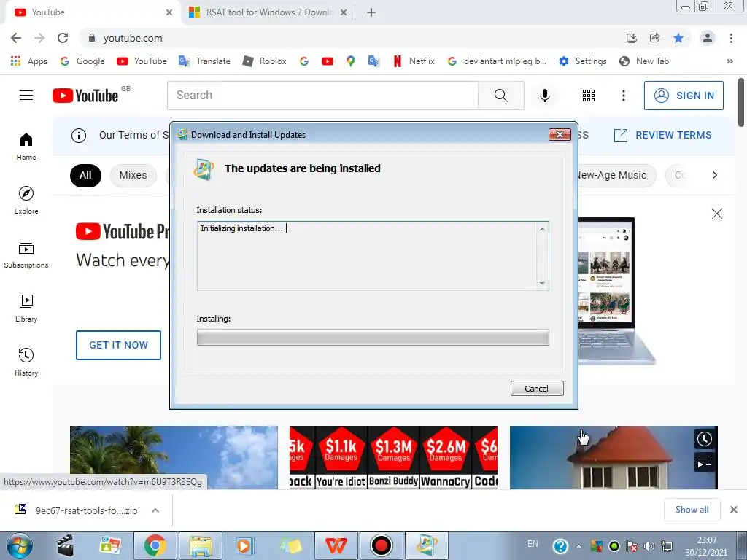
Task: Open History in the sidebar
Action: point(26,362)
